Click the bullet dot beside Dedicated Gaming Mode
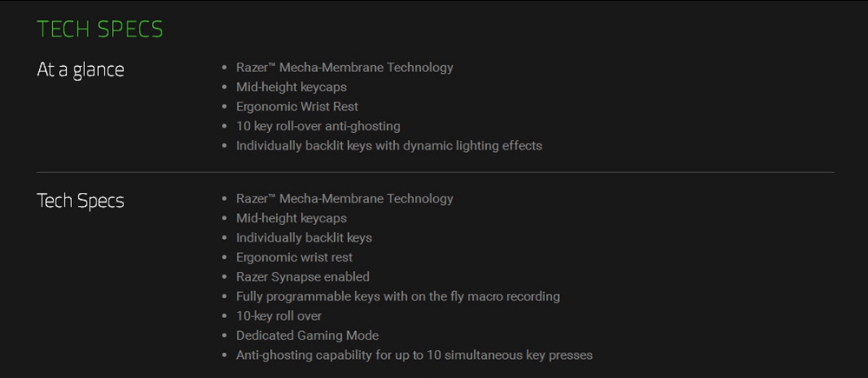The height and width of the screenshot is (378, 868). click(225, 336)
